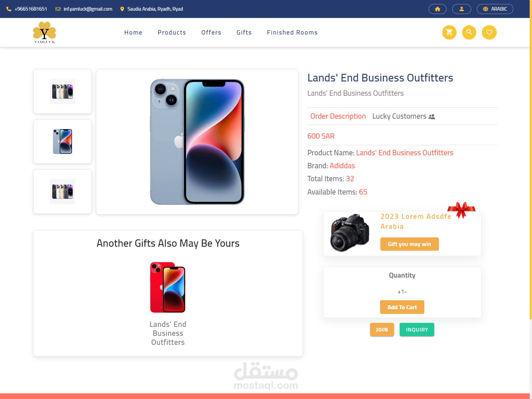The width and height of the screenshot is (532, 399).
Task: Open the shopping cart icon
Action: (x=449, y=32)
